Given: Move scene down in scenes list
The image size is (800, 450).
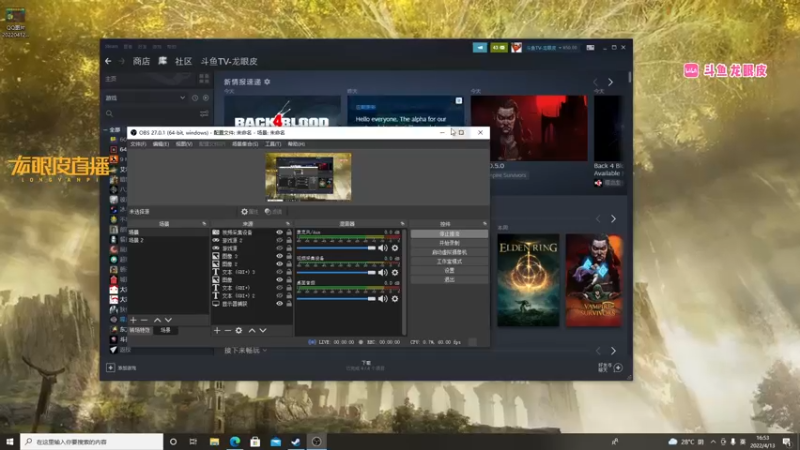Looking at the screenshot, I should [x=168, y=320].
